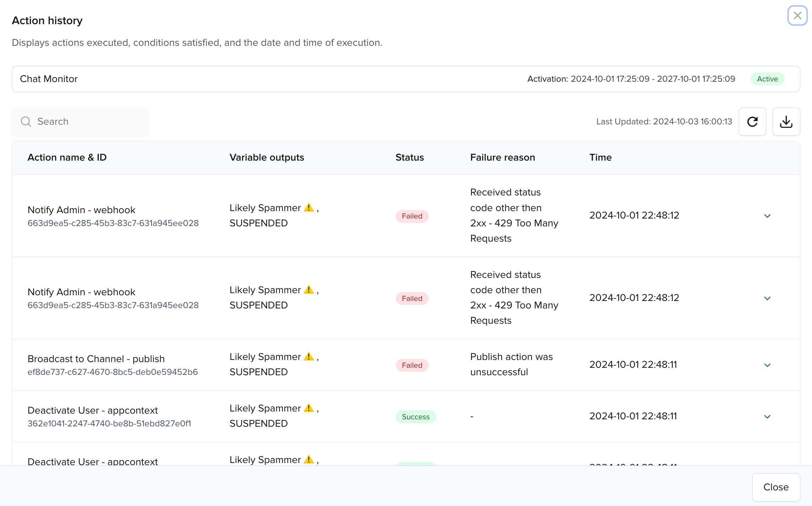The height and width of the screenshot is (506, 812).
Task: Click the Time column header
Action: 600,157
